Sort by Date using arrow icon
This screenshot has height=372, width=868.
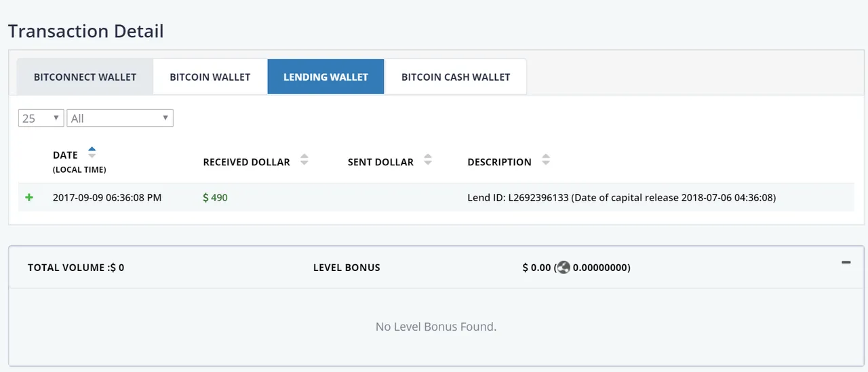click(92, 152)
